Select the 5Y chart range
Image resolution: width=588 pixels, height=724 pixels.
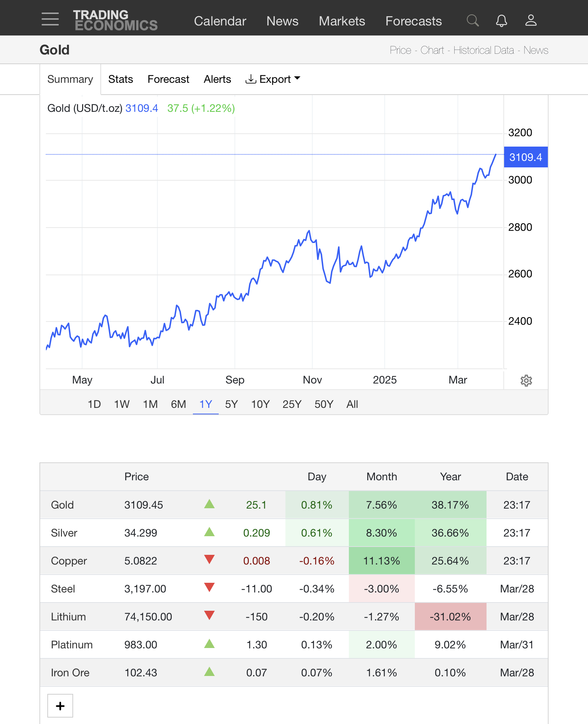click(232, 404)
